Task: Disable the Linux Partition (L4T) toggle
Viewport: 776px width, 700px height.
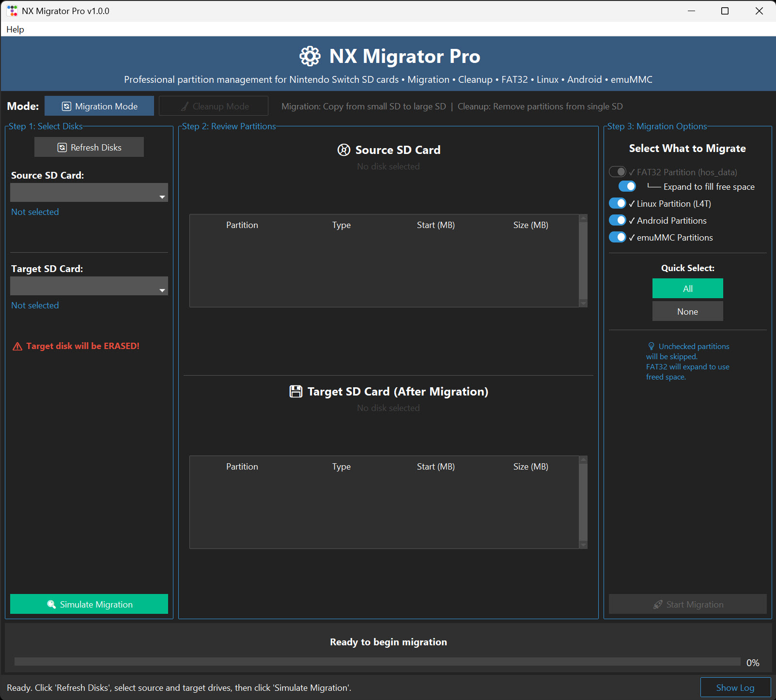Action: (x=617, y=203)
